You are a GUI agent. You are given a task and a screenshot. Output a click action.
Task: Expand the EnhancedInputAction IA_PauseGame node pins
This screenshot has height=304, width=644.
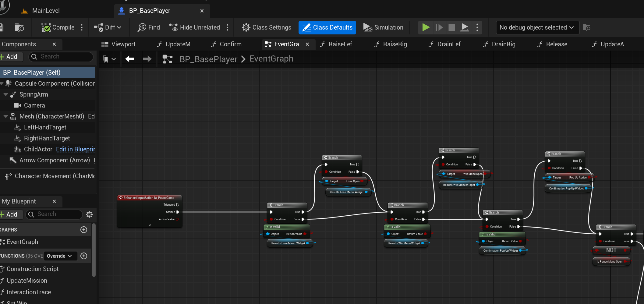[x=150, y=225]
